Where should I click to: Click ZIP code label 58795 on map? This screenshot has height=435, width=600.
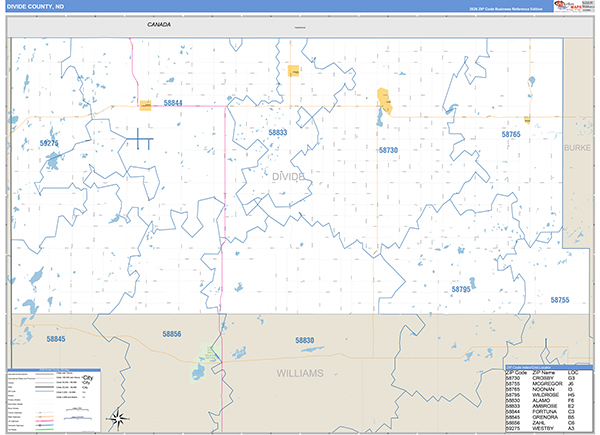click(x=461, y=289)
